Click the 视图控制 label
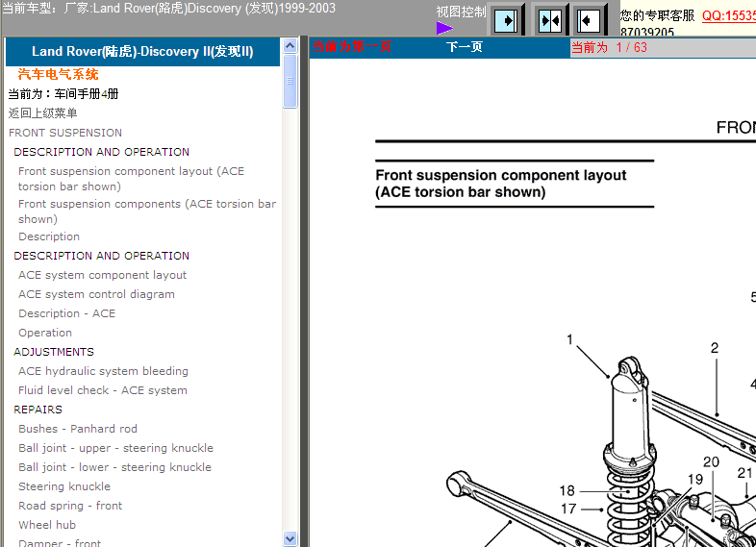 pyautogui.click(x=461, y=12)
